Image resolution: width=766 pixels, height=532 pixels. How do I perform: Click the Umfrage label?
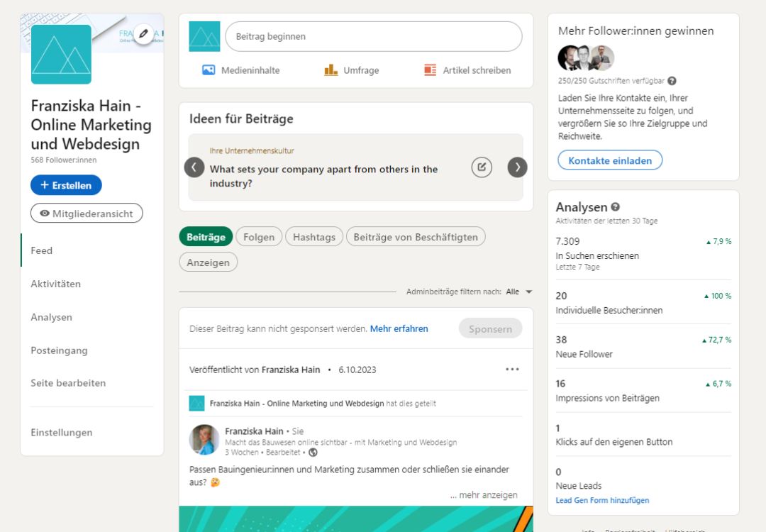[x=361, y=70]
